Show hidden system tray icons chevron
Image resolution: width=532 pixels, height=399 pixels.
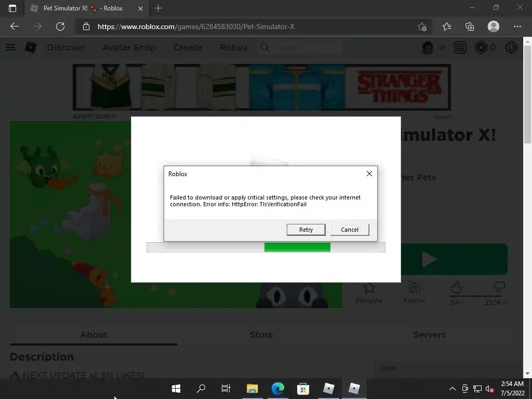(453, 389)
